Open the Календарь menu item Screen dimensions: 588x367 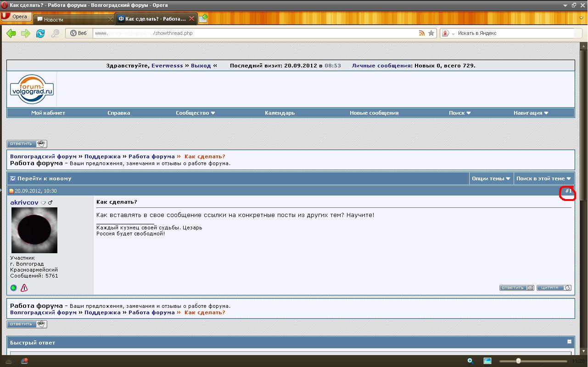click(280, 113)
